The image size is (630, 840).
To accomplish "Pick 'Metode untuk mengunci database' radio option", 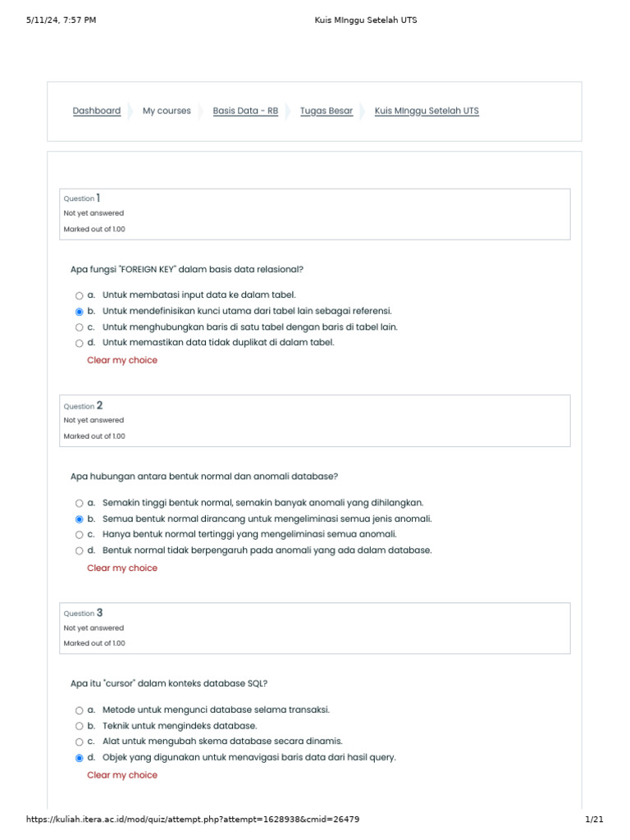I will [79, 710].
